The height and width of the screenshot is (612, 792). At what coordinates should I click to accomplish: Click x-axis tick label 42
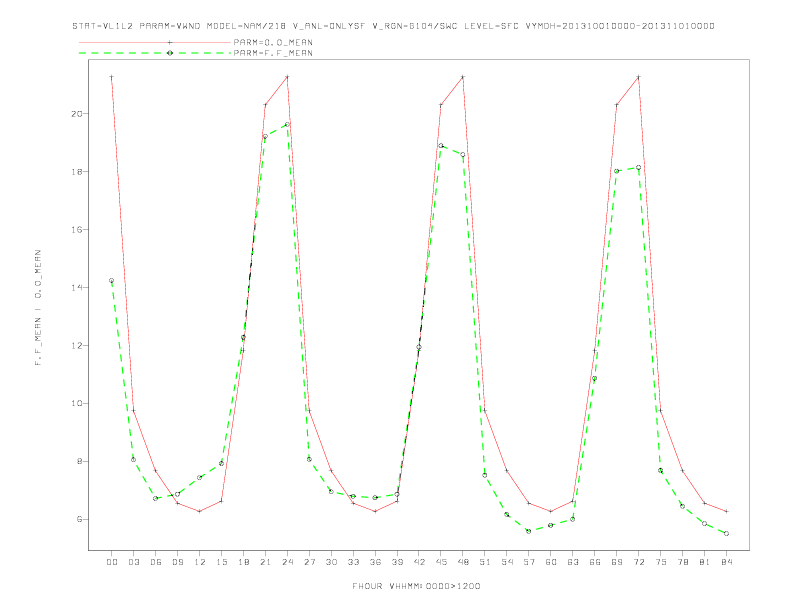419,562
